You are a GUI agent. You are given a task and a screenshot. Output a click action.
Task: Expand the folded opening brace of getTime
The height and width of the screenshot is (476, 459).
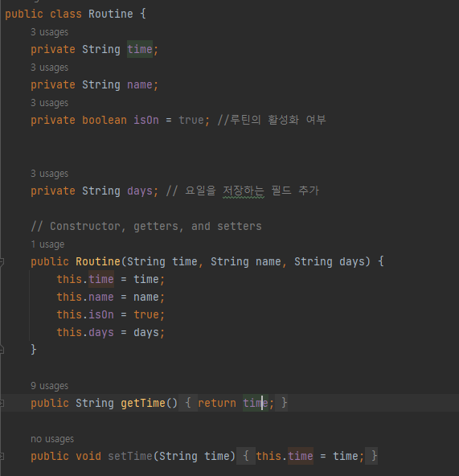pyautogui.click(x=188, y=403)
